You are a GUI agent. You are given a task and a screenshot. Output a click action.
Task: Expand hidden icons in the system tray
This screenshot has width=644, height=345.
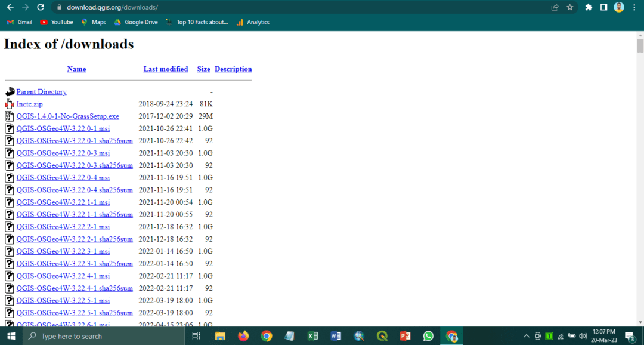pyautogui.click(x=525, y=336)
